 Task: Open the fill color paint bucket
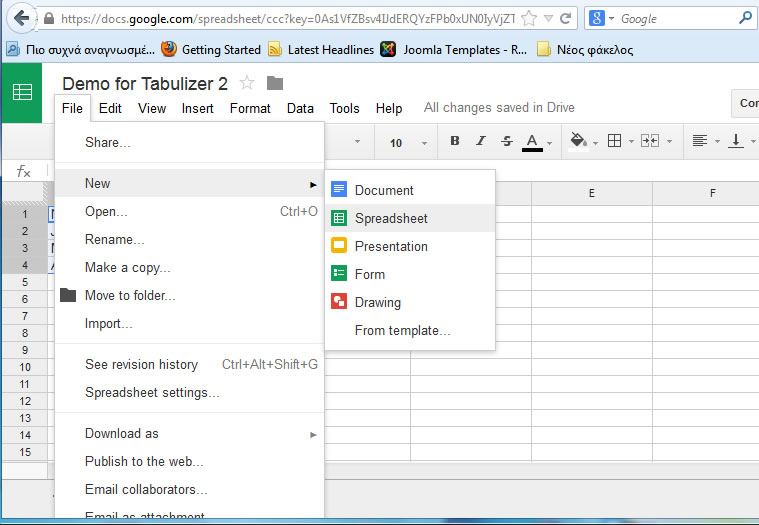[x=578, y=141]
